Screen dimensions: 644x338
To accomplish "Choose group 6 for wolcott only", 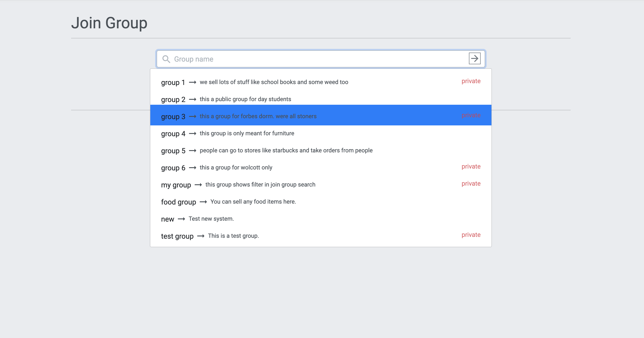I will coord(321,168).
